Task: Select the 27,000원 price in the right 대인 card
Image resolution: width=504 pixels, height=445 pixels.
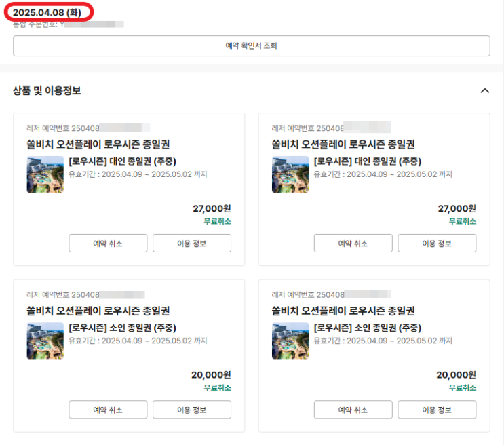Action: tap(457, 209)
